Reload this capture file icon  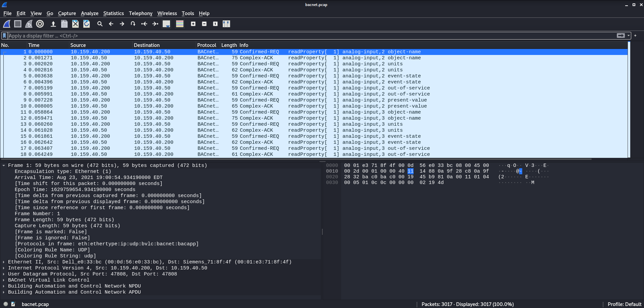87,24
